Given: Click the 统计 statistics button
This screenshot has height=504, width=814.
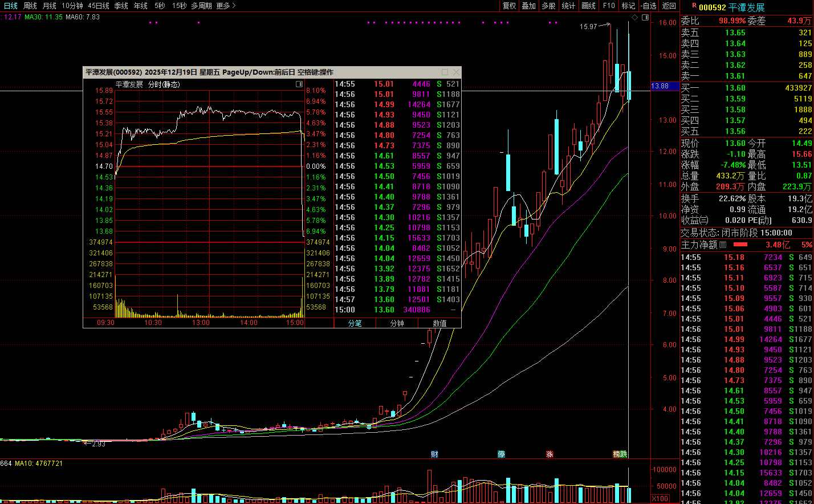Looking at the screenshot, I should (x=568, y=6).
